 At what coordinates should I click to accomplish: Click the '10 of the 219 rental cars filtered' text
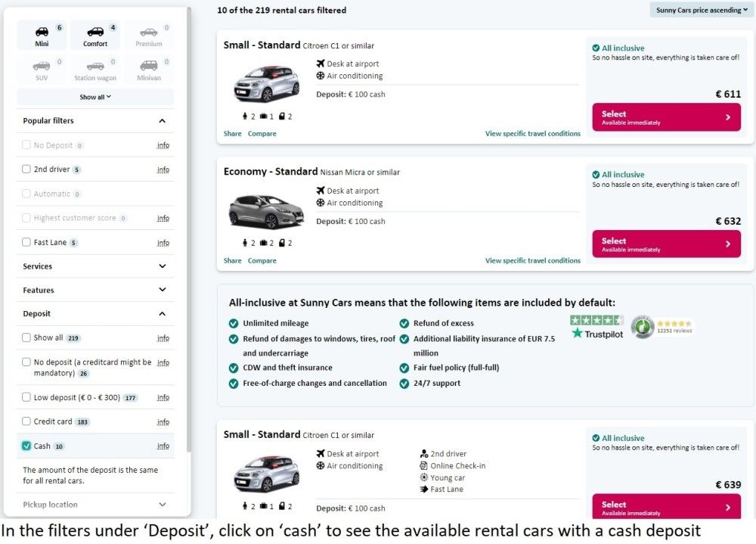[x=281, y=10]
